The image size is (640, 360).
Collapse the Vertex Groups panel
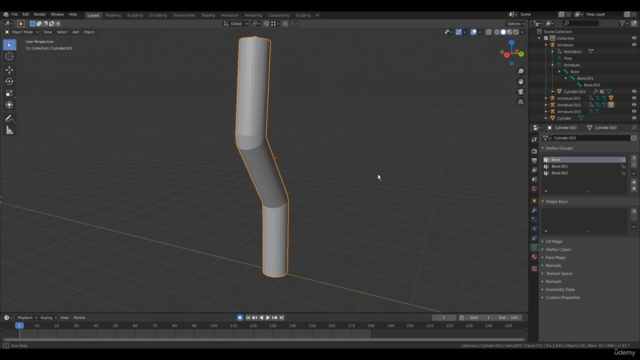pos(543,148)
